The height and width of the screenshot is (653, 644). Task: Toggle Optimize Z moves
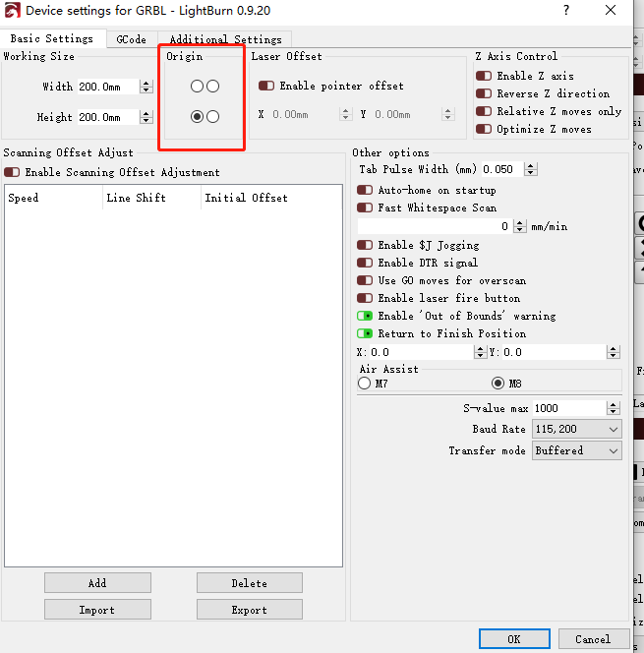point(484,129)
